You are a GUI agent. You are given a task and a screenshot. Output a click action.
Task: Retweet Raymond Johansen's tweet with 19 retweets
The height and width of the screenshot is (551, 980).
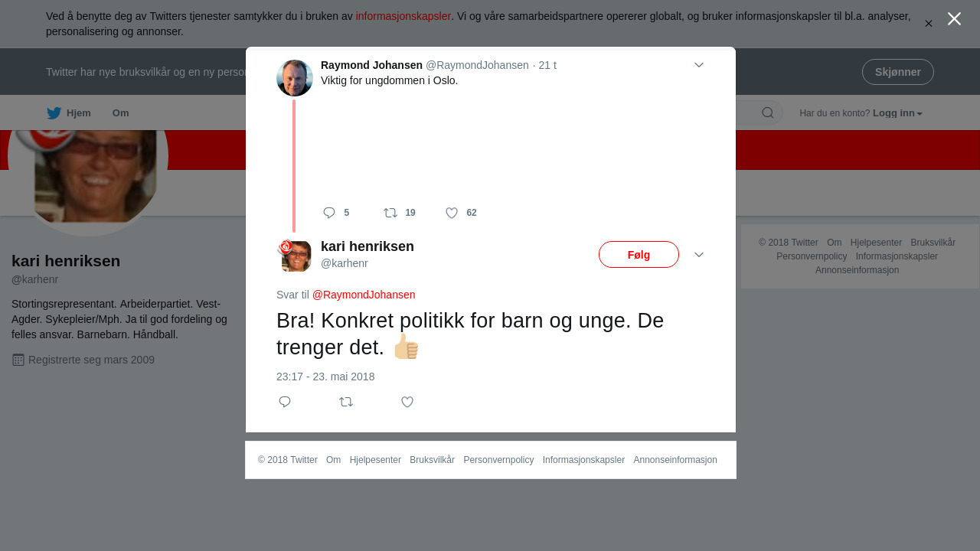tap(390, 213)
